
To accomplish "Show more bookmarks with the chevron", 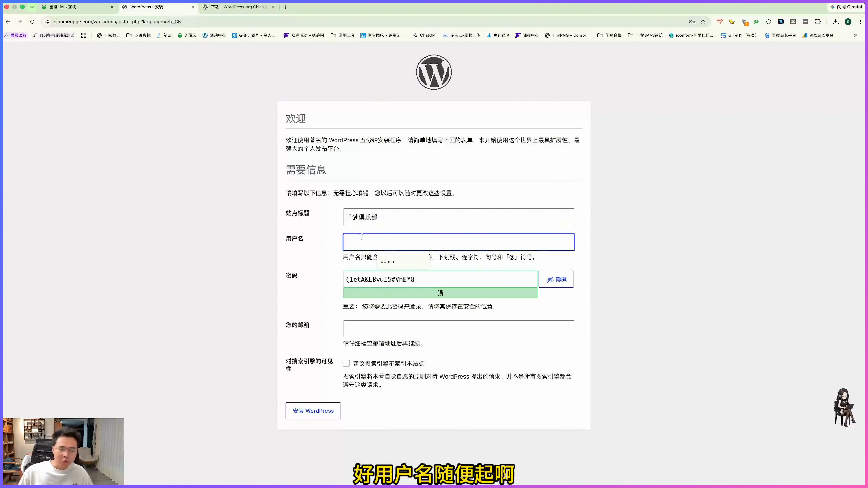I will click(x=856, y=35).
